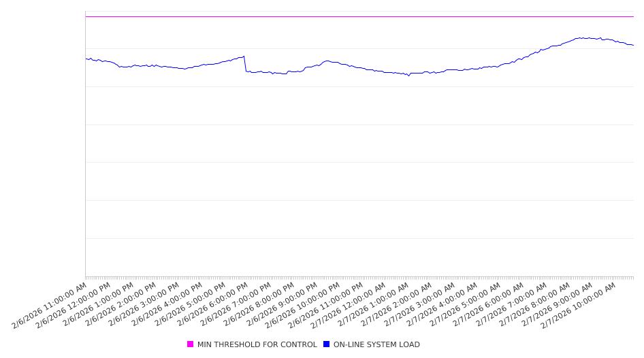The height and width of the screenshot is (358, 644).
Task: Click the 2/7/2026 2:00:00 AM axis label
Action: (x=396, y=305)
